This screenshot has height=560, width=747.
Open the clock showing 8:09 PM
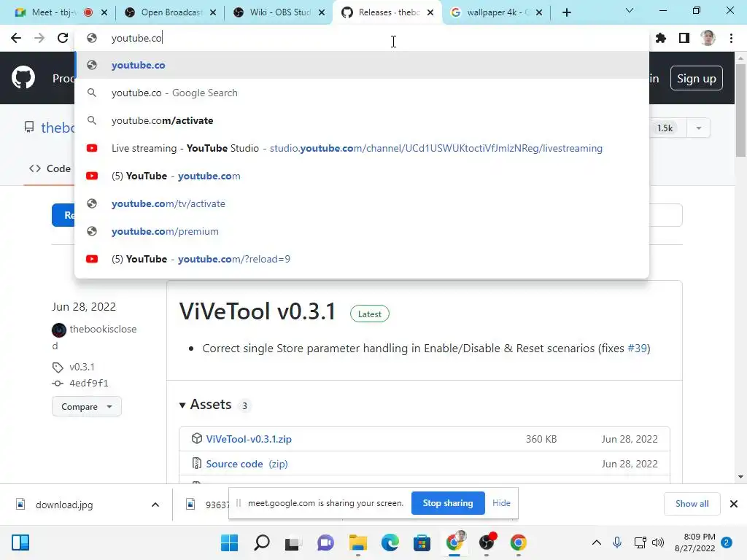[695, 542]
